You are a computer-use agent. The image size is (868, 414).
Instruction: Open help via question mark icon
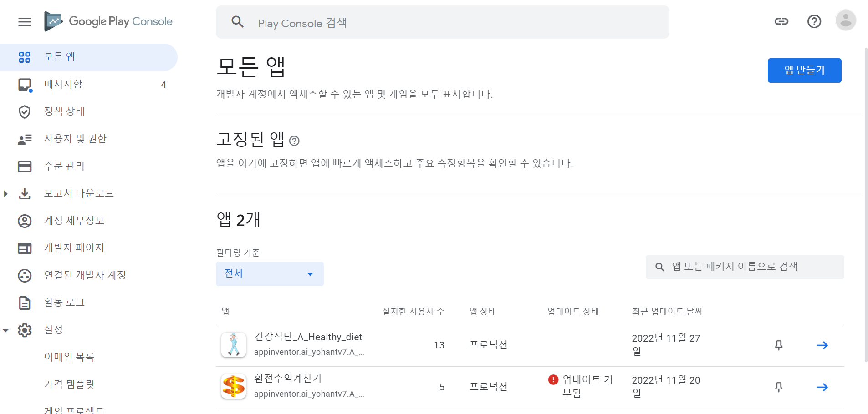[x=814, y=21]
